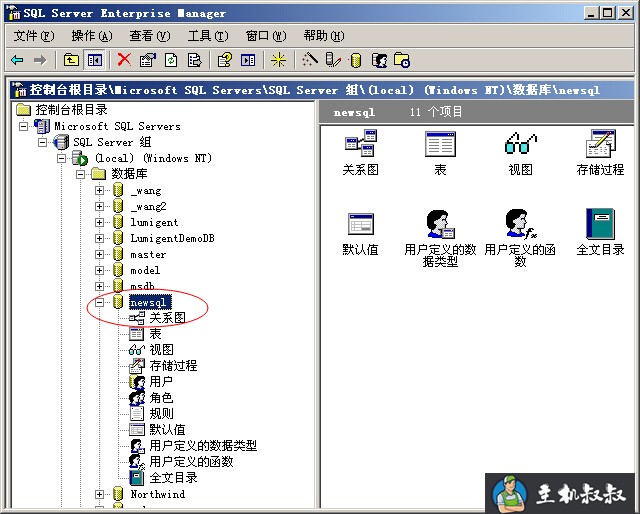640x514 pixels.
Task: Open the Properties toolbar icon
Action: (147, 60)
